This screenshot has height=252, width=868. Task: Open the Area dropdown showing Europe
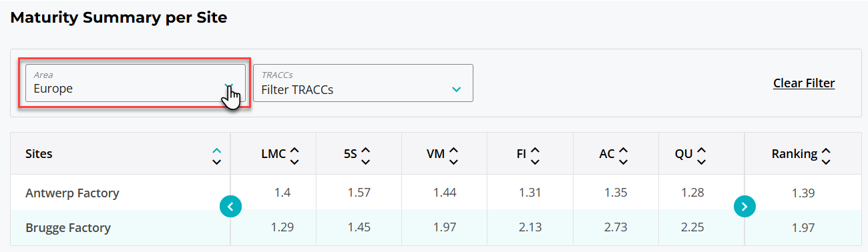pyautogui.click(x=135, y=83)
